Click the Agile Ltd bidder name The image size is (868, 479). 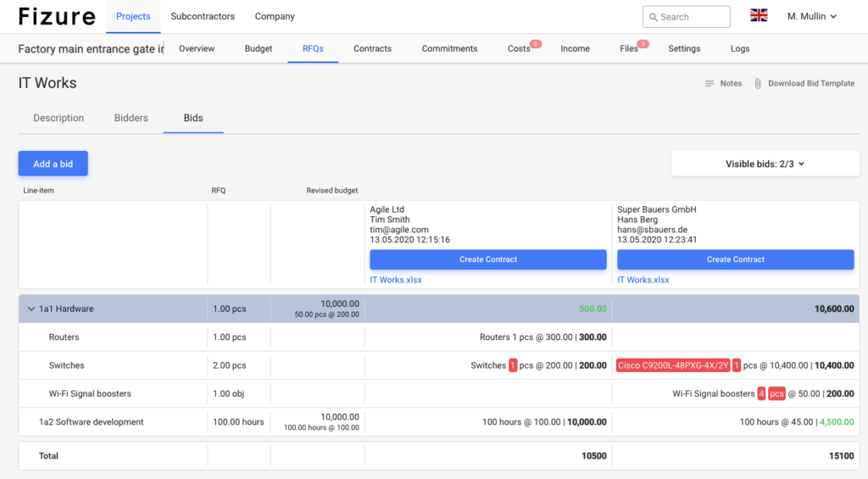tap(387, 210)
